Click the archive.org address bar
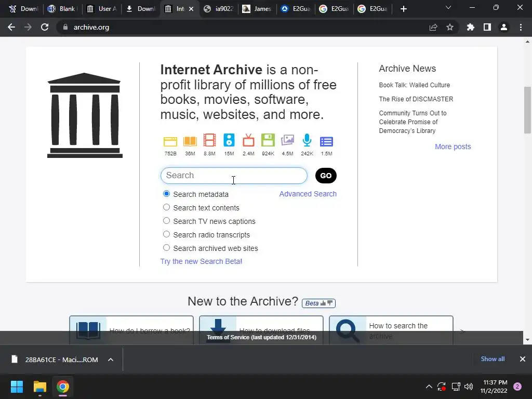This screenshot has width=532, height=399. 244,27
